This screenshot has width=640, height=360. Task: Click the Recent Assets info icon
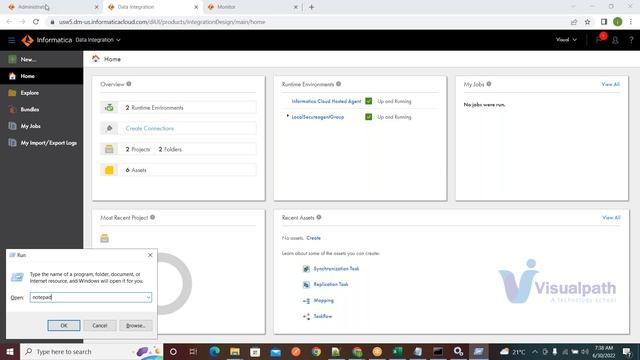coord(319,217)
